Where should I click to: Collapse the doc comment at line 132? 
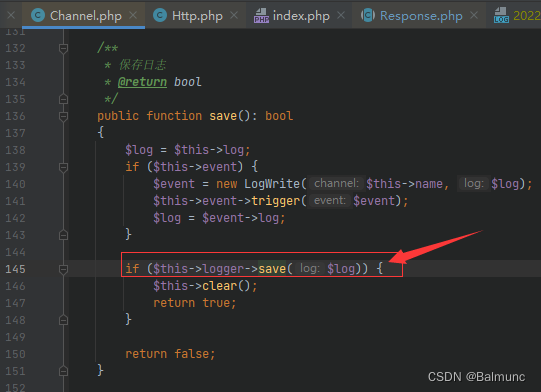click(x=63, y=48)
